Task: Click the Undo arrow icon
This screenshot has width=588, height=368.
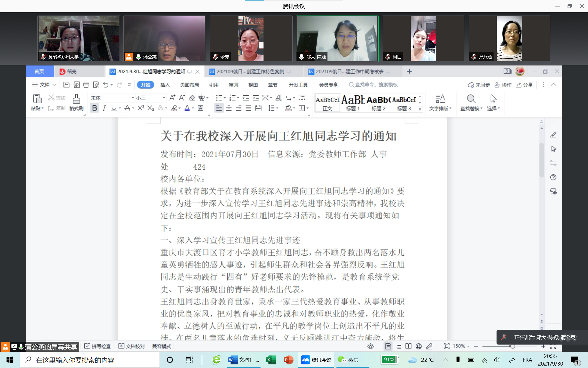Action: click(x=106, y=85)
